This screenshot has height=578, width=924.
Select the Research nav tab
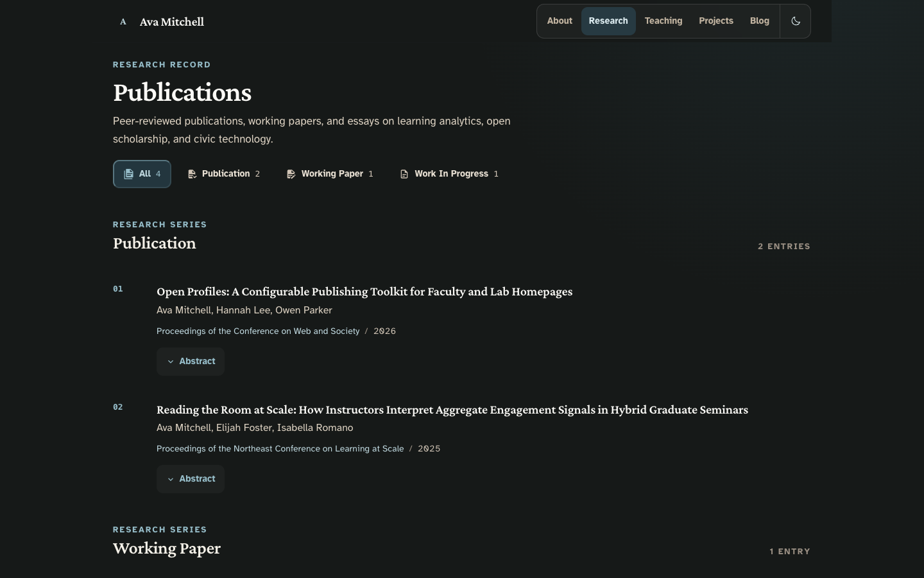coord(608,21)
